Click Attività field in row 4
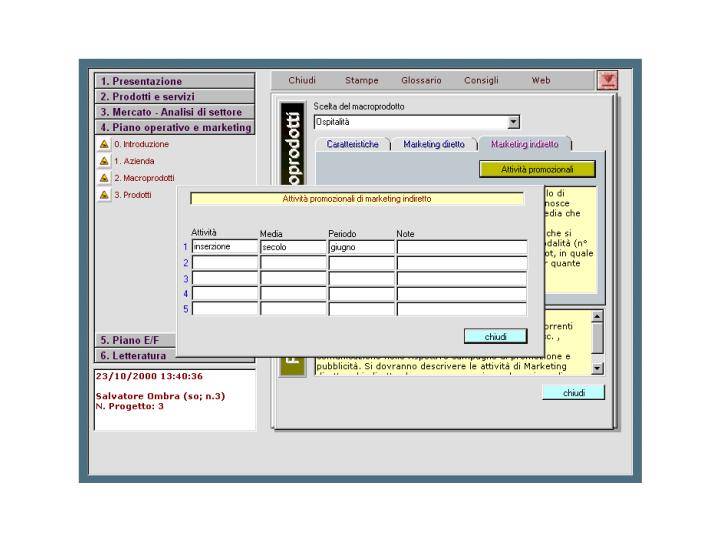The height and width of the screenshot is (540, 720). click(x=225, y=294)
